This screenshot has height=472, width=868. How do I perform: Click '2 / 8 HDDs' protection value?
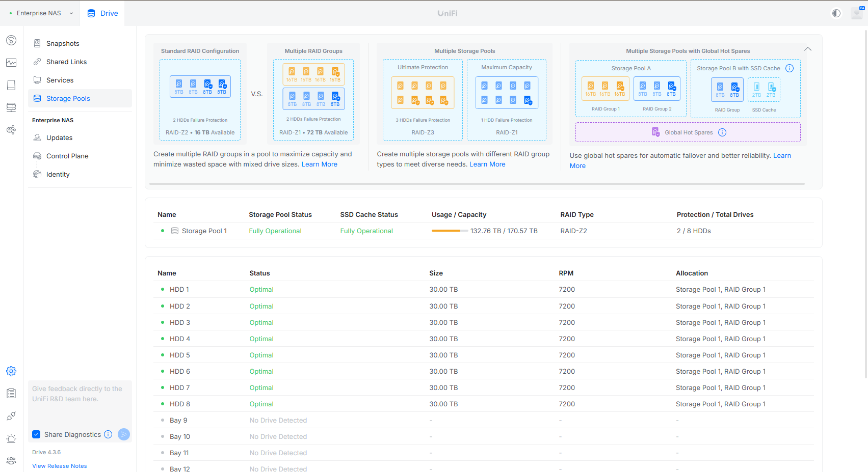[x=694, y=231]
